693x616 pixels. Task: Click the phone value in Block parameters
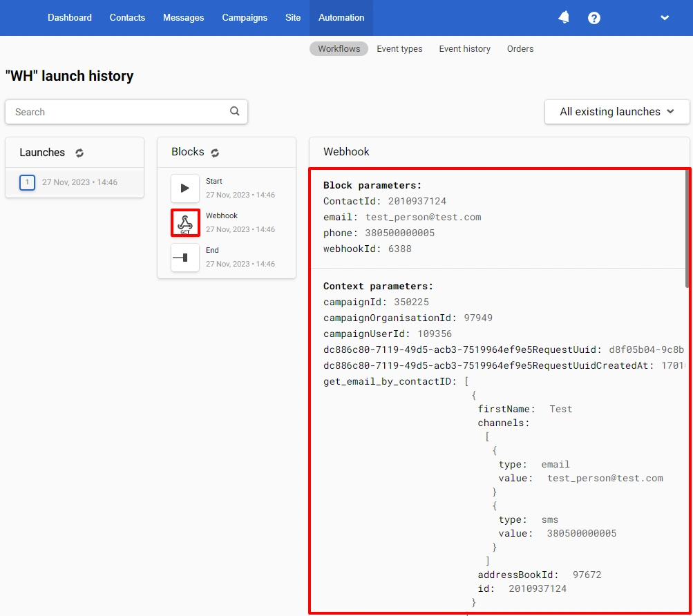click(x=400, y=233)
